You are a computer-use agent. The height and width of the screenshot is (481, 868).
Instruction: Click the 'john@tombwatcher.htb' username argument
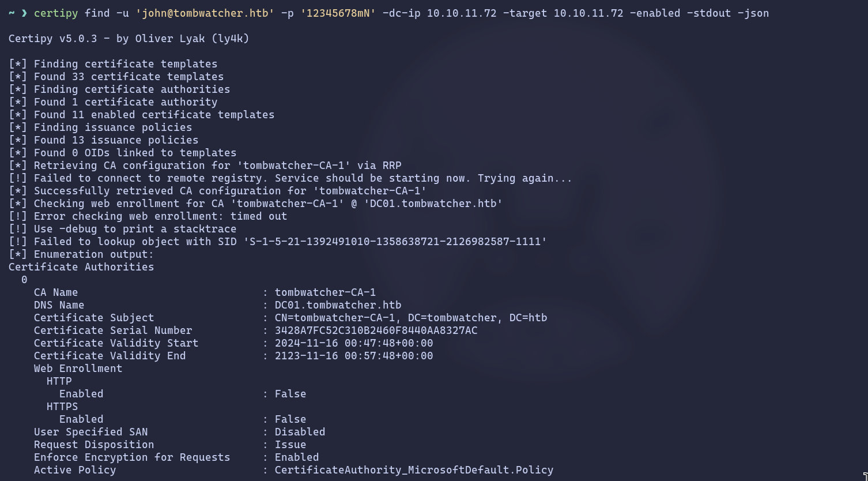(x=205, y=13)
